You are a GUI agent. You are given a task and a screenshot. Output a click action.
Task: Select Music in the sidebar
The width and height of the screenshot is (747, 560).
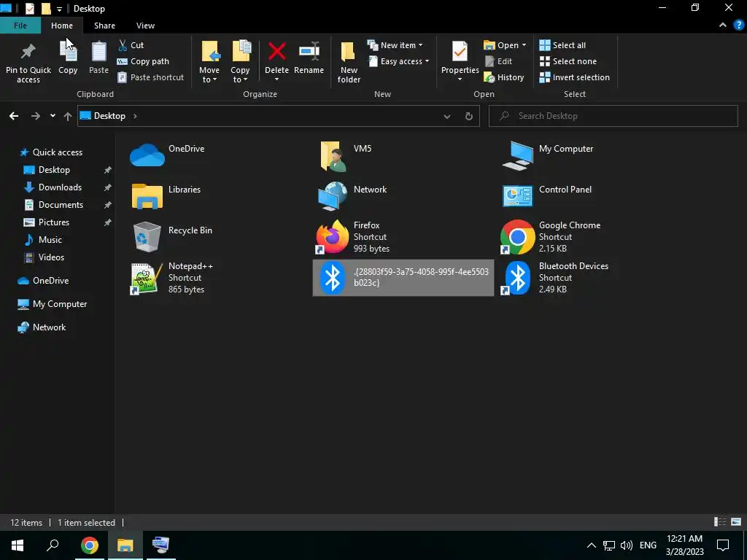click(x=50, y=239)
